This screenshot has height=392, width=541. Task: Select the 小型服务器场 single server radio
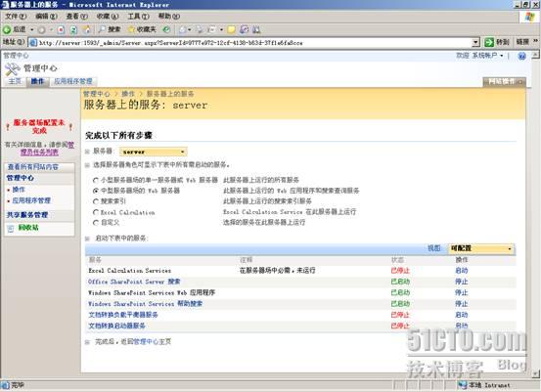96,180
